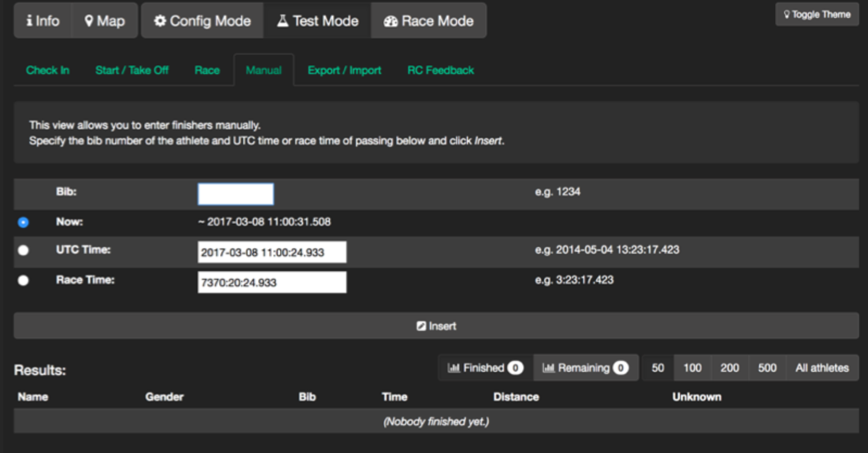Viewport: 868px width, 453px height.
Task: Open the Map view
Action: (105, 21)
